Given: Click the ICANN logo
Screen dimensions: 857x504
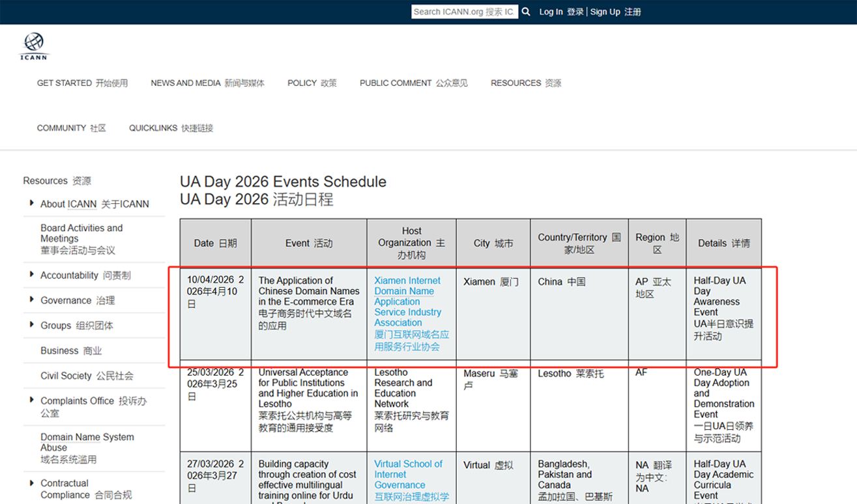Looking at the screenshot, I should pyautogui.click(x=34, y=46).
